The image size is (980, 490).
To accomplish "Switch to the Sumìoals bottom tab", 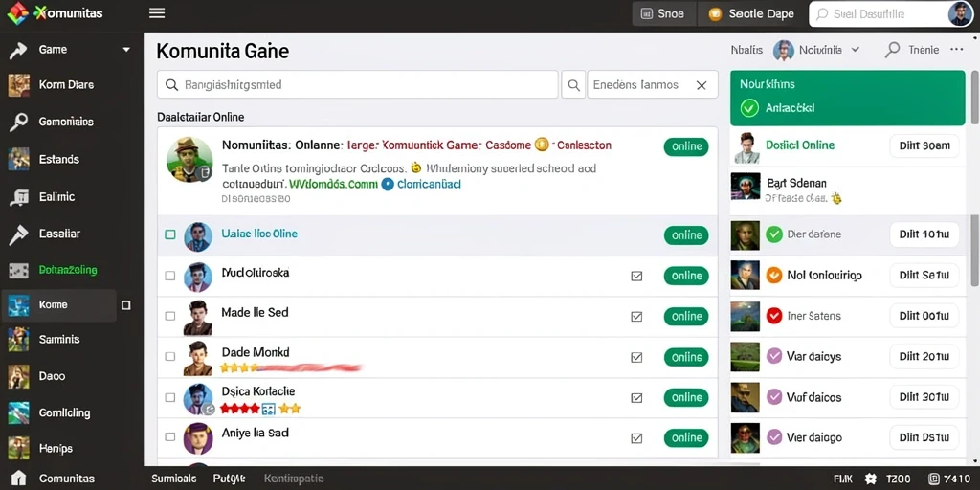I will [x=174, y=479].
